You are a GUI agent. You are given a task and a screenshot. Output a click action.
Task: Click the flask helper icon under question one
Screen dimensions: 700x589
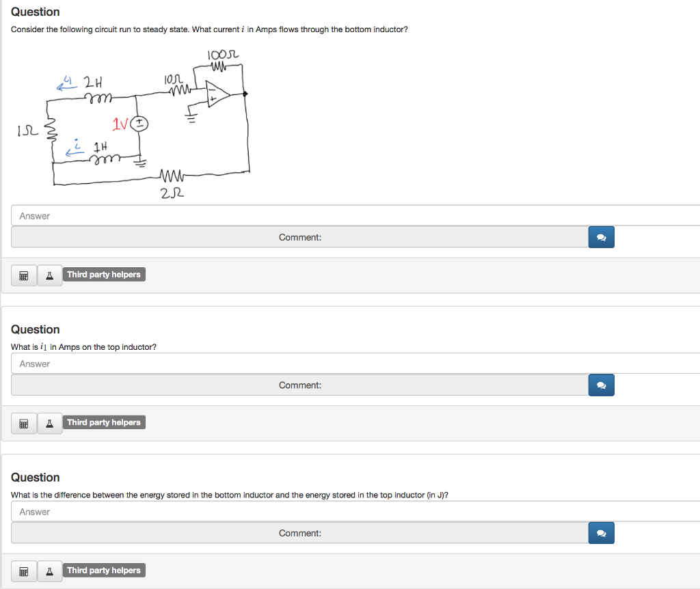pos(49,275)
